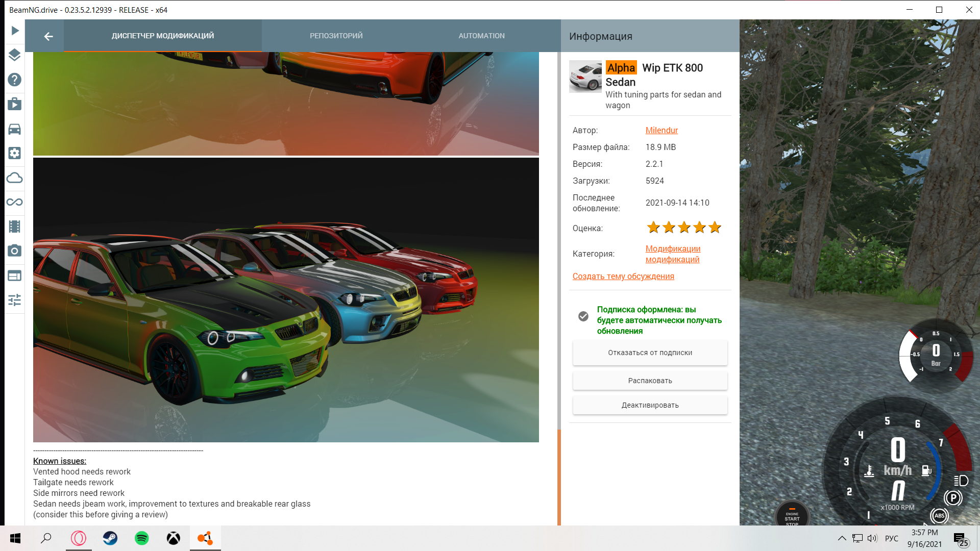
Task: Open volume control in system tray
Action: click(x=872, y=538)
